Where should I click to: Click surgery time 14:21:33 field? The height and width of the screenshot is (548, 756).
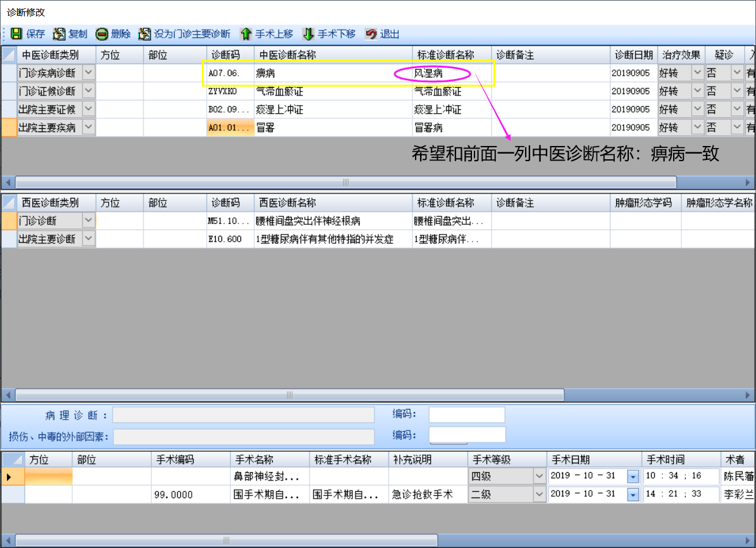[x=680, y=494]
